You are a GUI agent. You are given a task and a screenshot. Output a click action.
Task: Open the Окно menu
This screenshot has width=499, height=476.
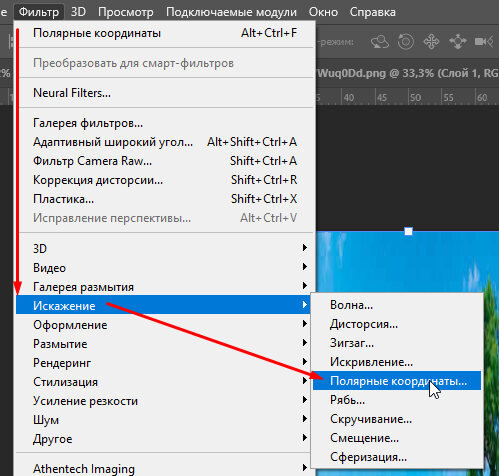pyautogui.click(x=323, y=12)
